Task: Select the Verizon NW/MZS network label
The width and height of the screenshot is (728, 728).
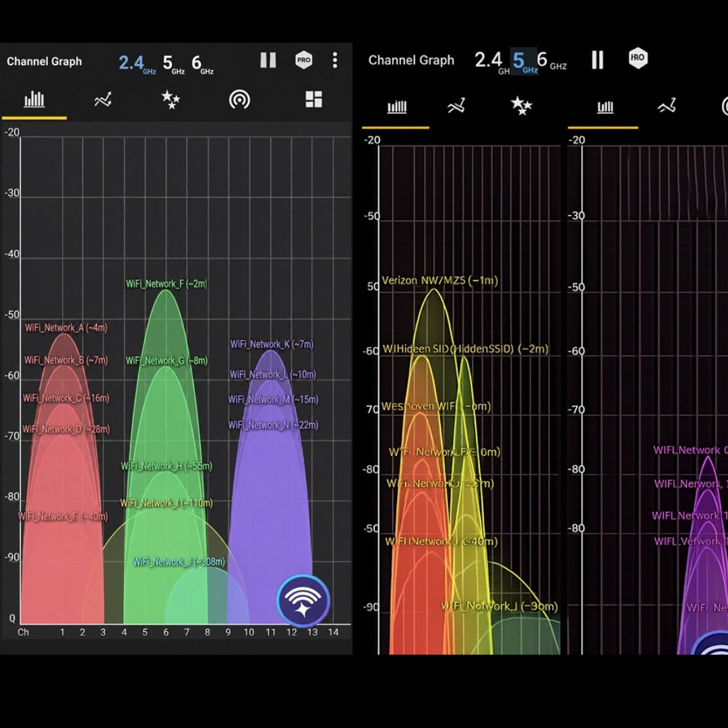Action: pyautogui.click(x=439, y=281)
